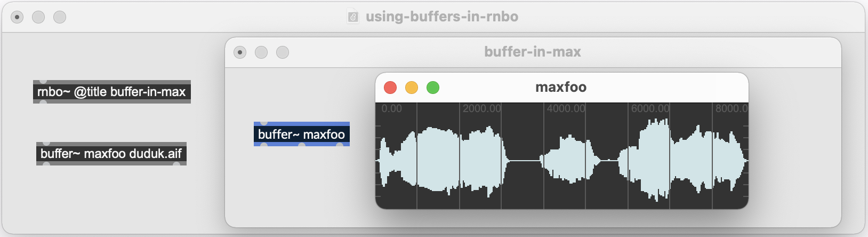Image resolution: width=868 pixels, height=237 pixels.
Task: Click the left inlet of buffer~ maxfoo duduk.aif
Action: (x=46, y=144)
